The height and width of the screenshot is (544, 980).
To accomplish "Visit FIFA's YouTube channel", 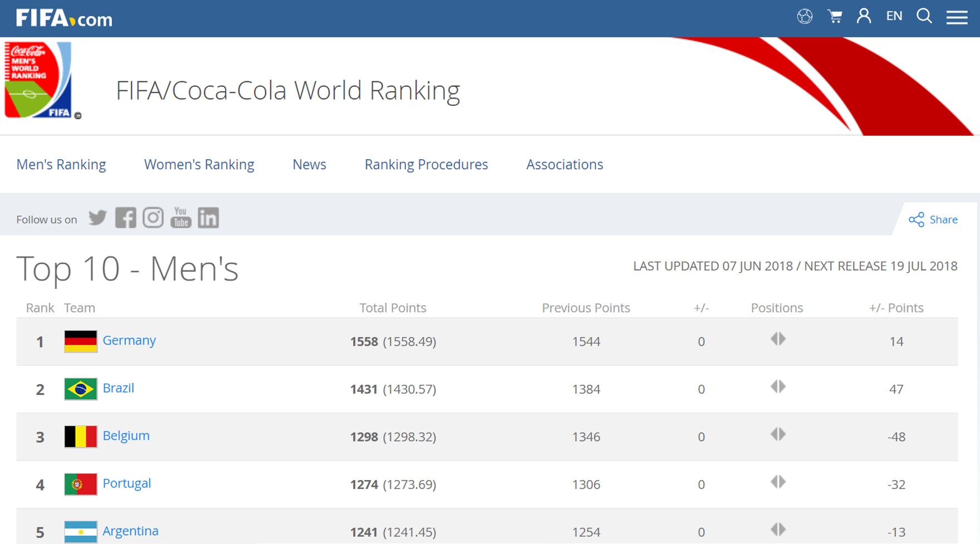I will coord(181,218).
